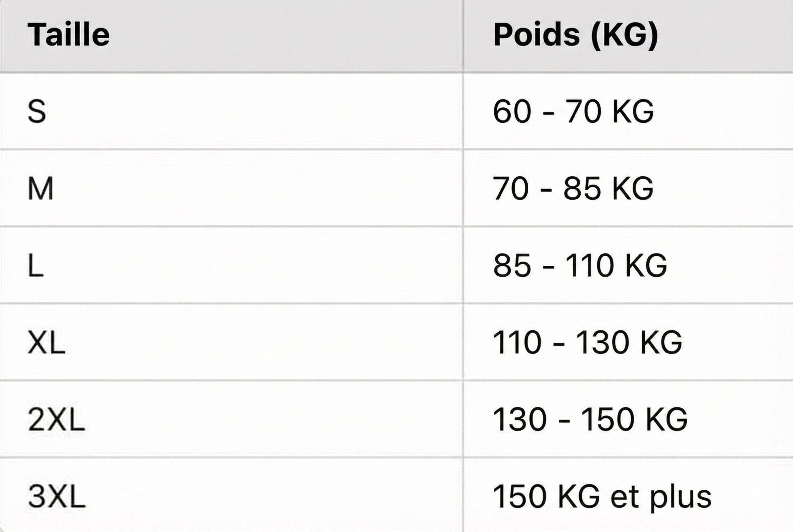Viewport: 793px width, 532px height.
Task: Click the number '85' in the M row
Action: [582, 188]
